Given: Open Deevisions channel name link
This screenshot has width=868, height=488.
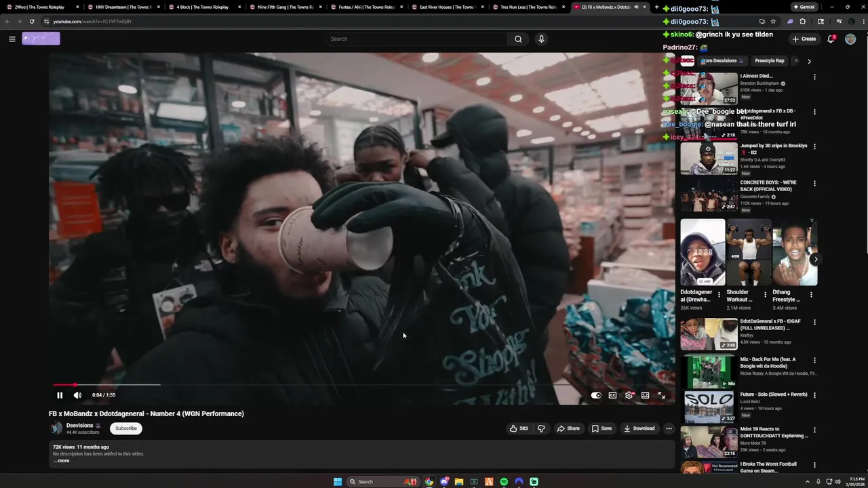Looking at the screenshot, I should (80, 426).
